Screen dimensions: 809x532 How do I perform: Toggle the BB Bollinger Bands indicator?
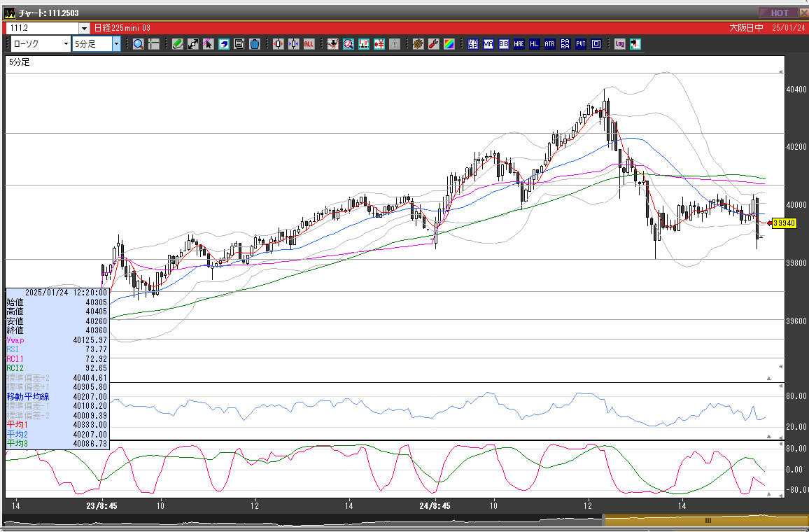tap(503, 44)
